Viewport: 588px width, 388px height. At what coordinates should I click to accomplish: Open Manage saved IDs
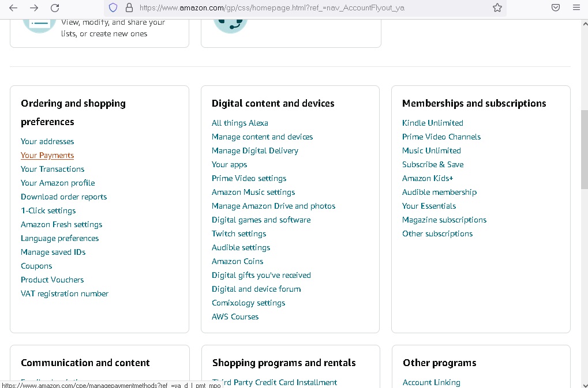(53, 253)
